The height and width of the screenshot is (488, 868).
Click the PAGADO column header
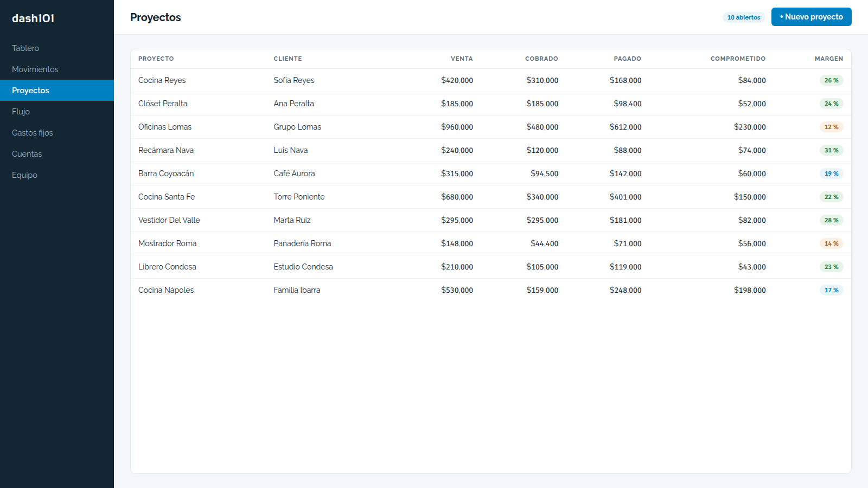coord(627,59)
